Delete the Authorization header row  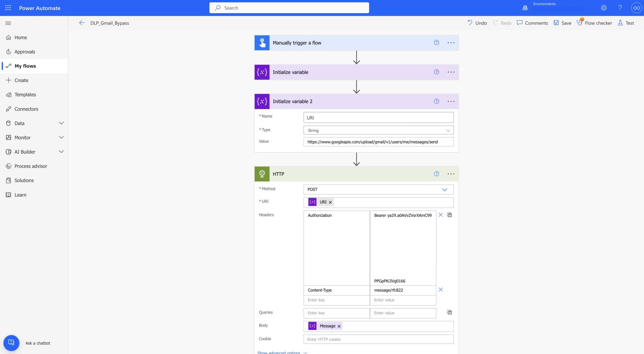pyautogui.click(x=440, y=215)
